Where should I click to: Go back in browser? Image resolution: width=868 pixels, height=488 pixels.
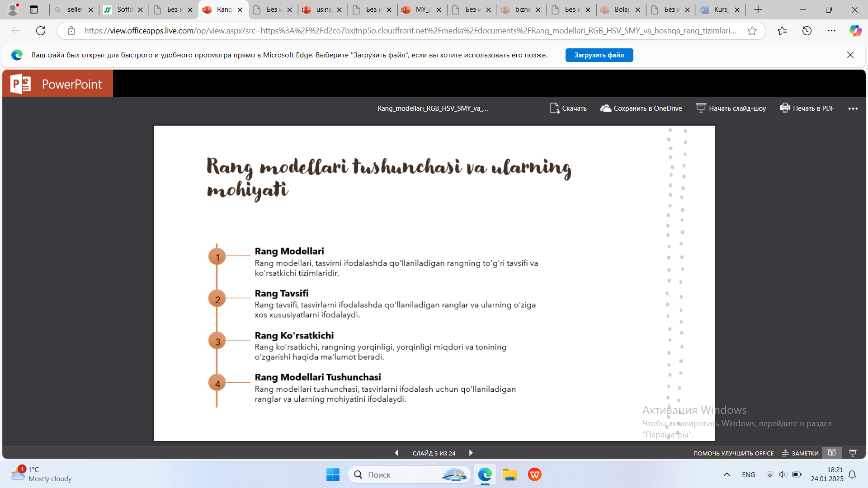click(16, 31)
